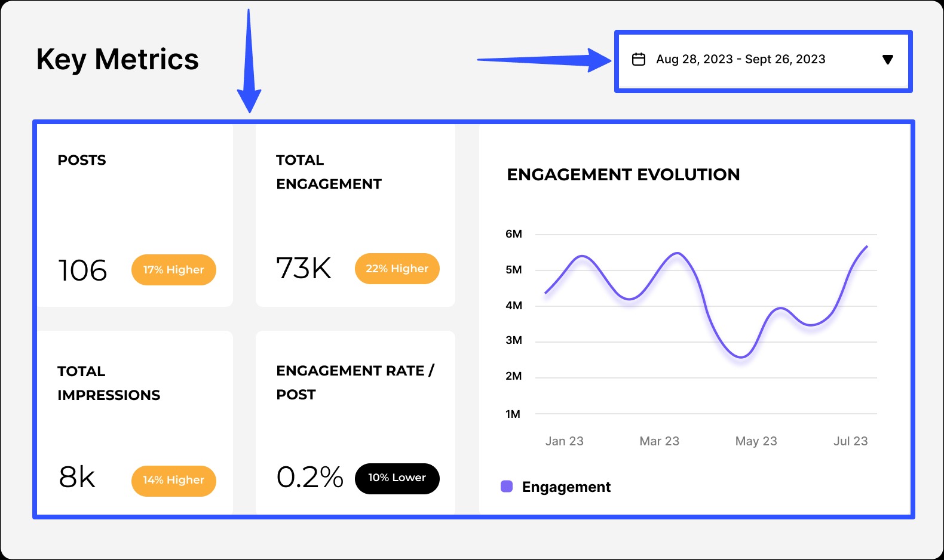The image size is (944, 560).
Task: Click the calendar icon in date picker
Action: (639, 59)
